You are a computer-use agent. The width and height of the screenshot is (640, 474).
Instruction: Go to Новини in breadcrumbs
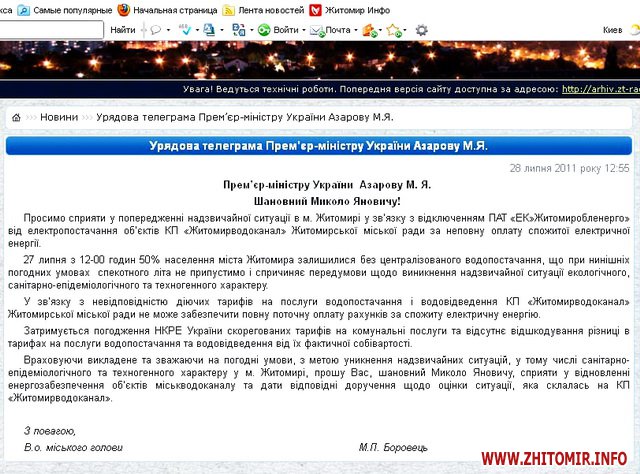coord(59,117)
